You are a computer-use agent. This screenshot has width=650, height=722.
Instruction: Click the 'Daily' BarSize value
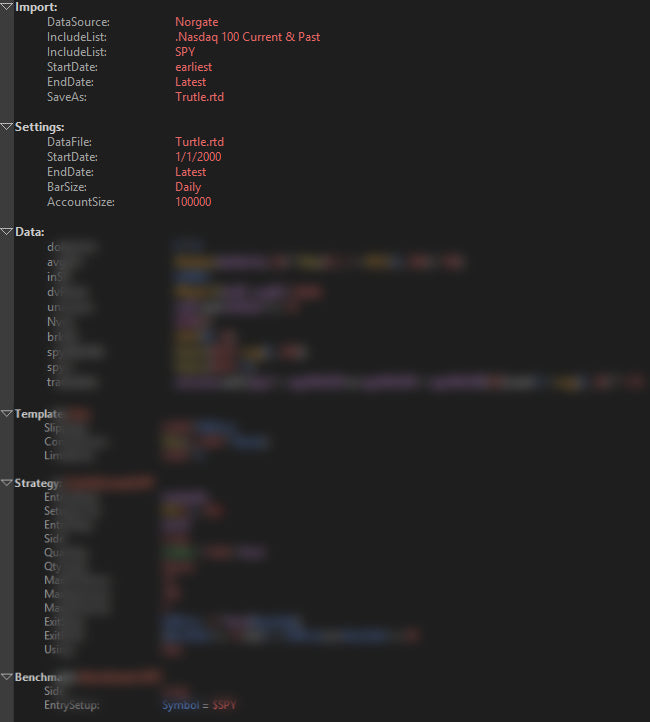[188, 187]
